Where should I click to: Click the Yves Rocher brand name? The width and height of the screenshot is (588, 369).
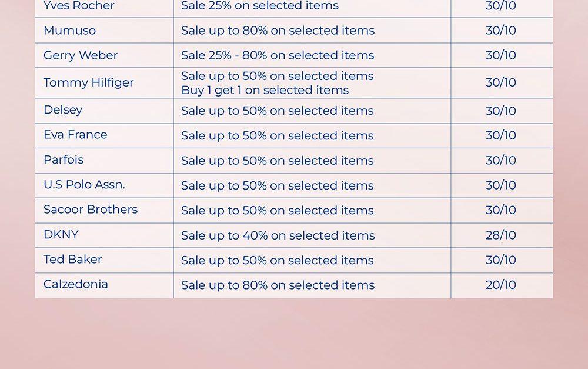click(79, 6)
